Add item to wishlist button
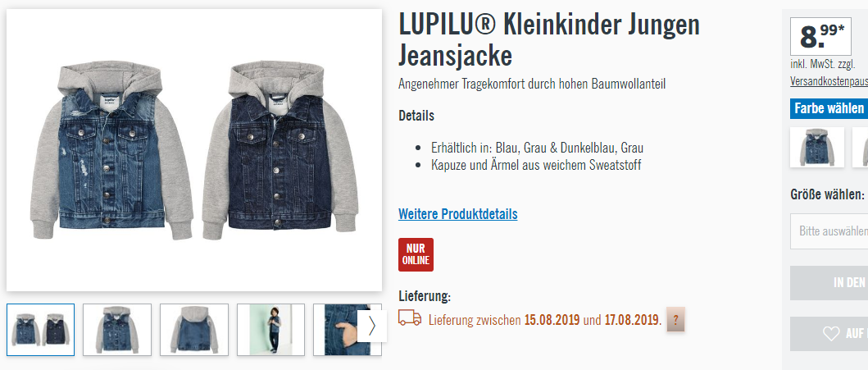Screen dimensions: 868x370 (x=829, y=333)
